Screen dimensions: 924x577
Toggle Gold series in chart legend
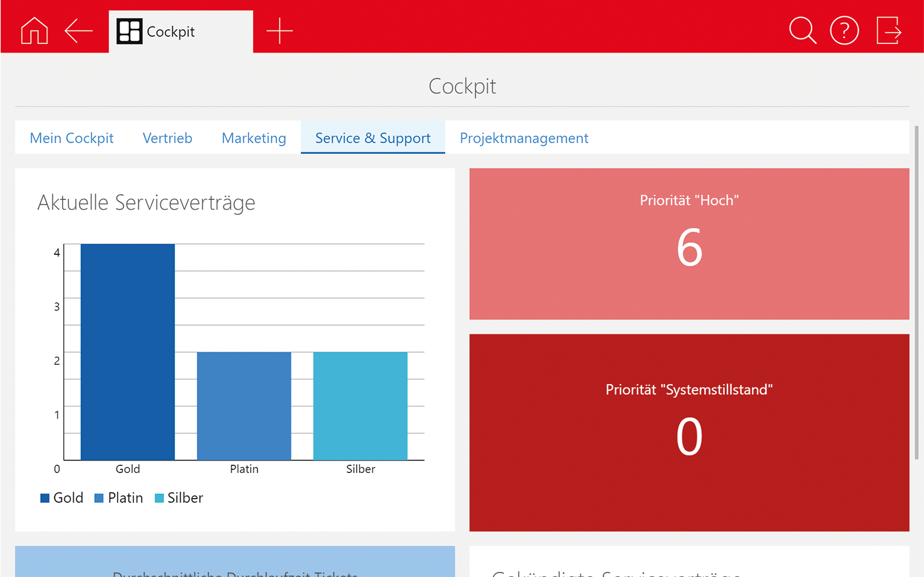point(61,498)
